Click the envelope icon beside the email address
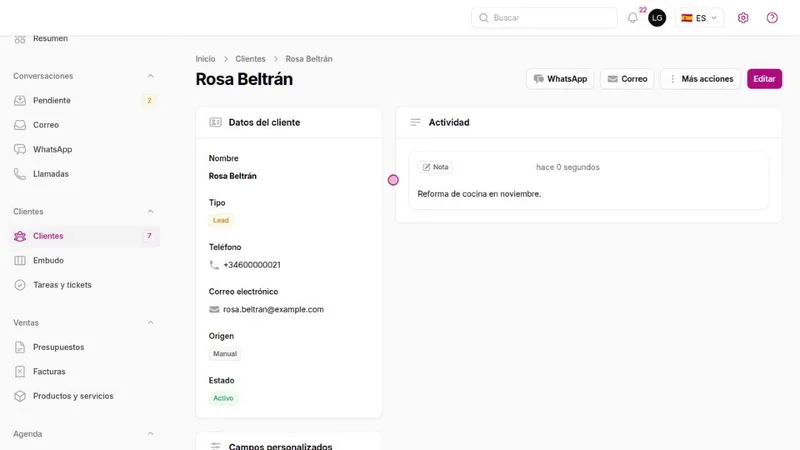This screenshot has width=800, height=450. pyautogui.click(x=214, y=310)
